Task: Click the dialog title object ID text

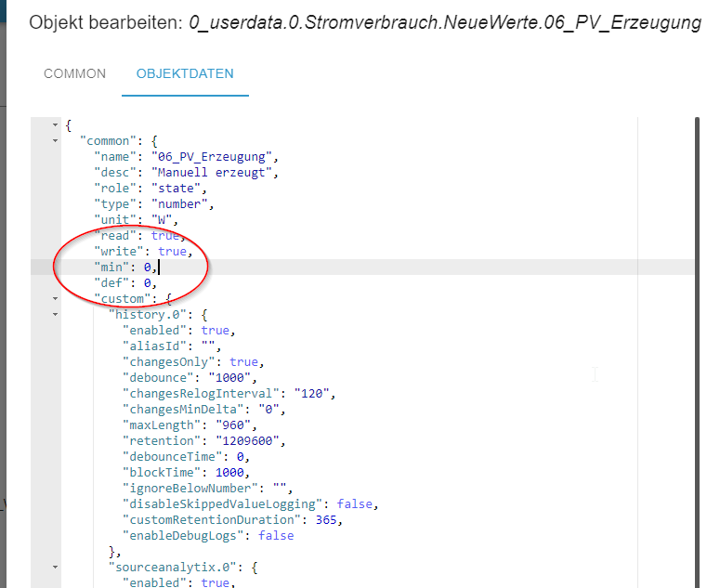Action: tap(445, 23)
